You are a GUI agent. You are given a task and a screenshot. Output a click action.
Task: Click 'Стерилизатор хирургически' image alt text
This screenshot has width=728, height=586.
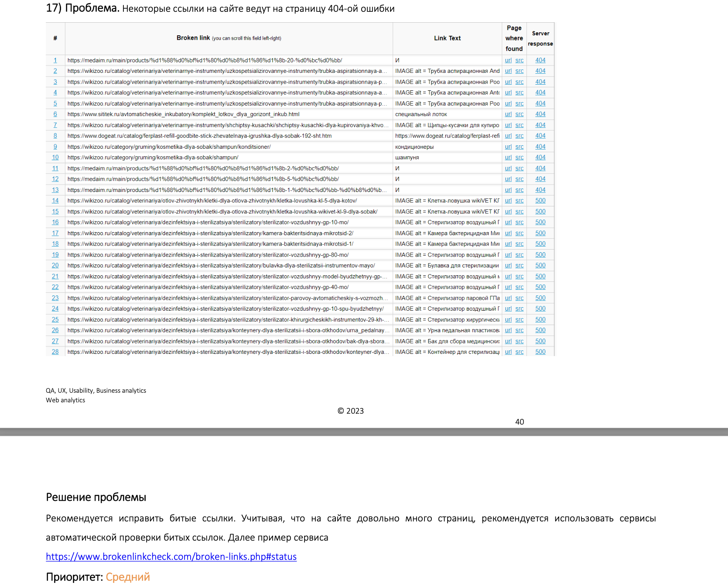point(447,319)
